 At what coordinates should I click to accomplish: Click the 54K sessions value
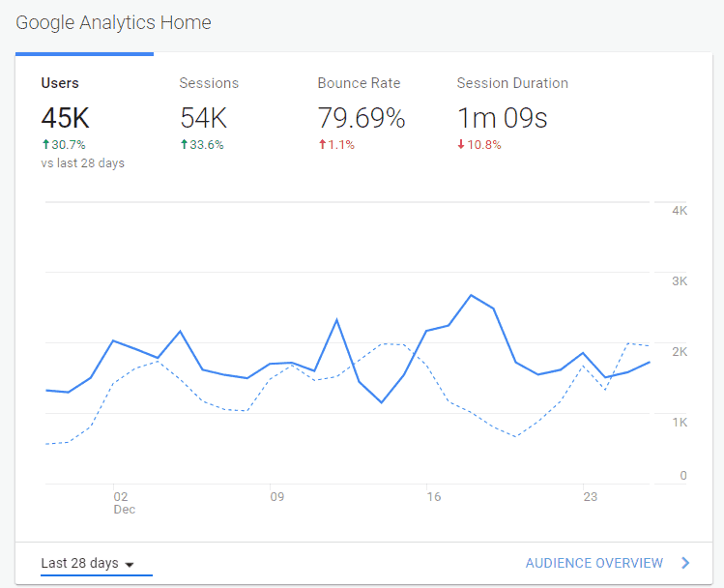204,118
